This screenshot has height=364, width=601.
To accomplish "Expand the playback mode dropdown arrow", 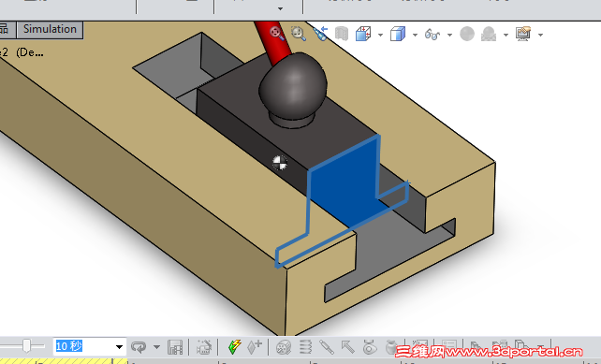I will coord(156,347).
